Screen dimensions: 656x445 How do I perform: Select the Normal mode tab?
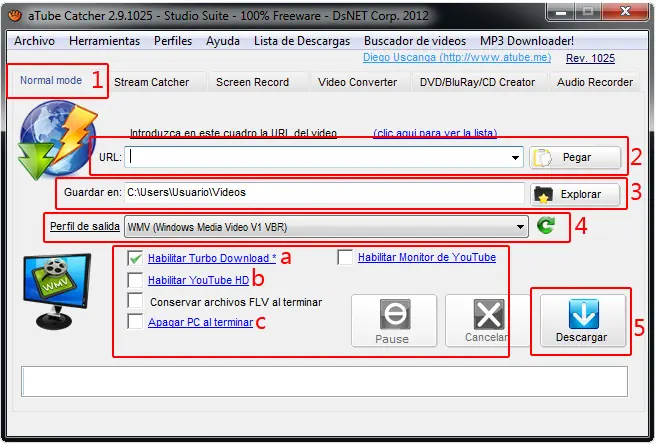51,80
